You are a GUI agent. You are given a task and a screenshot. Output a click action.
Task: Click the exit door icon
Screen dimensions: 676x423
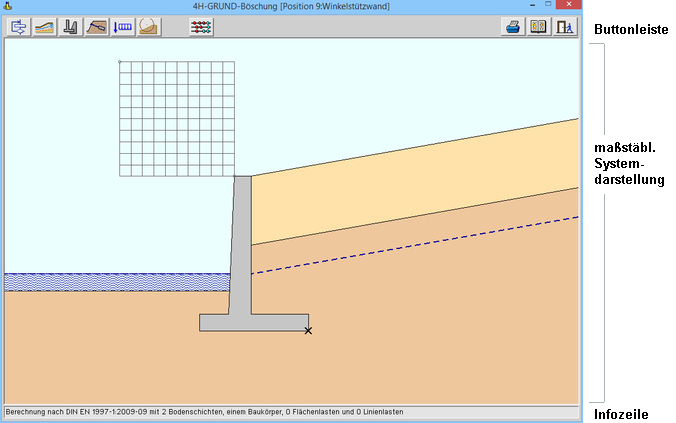[x=565, y=27]
